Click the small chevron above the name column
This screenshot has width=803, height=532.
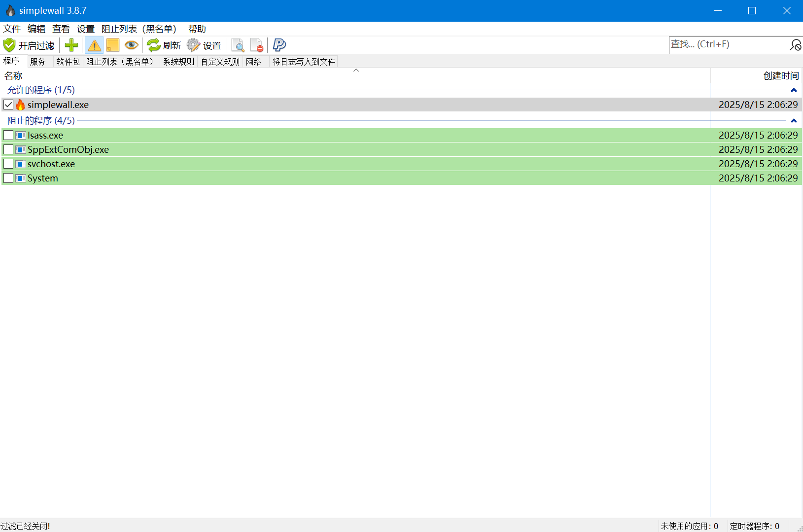pyautogui.click(x=356, y=71)
